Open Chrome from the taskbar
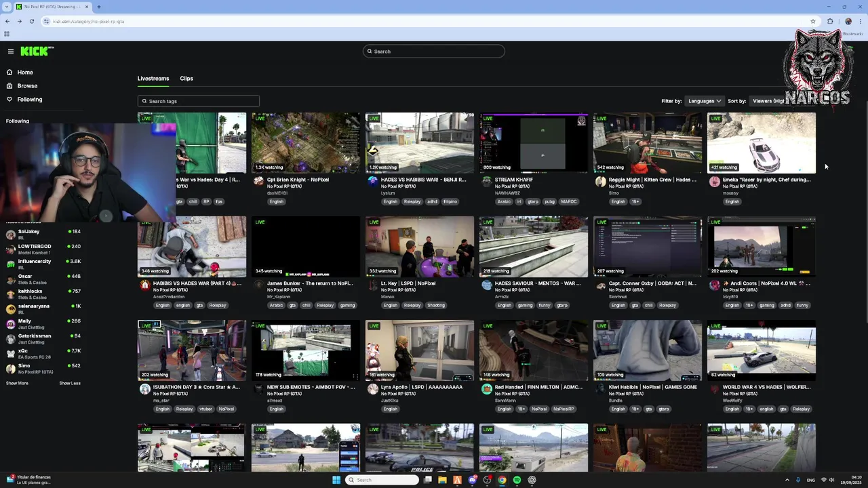The image size is (868, 488). point(502,480)
